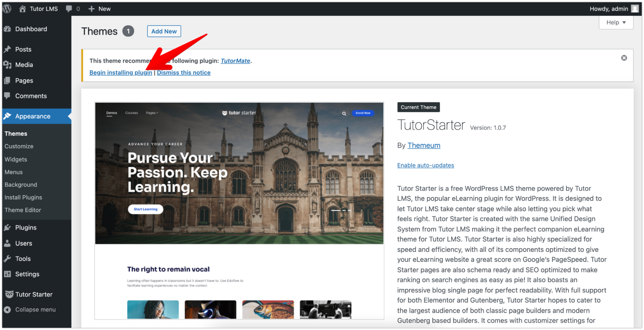Open the comments bubble in admin bar
Viewport: 644px width, 330px height.
click(x=69, y=9)
